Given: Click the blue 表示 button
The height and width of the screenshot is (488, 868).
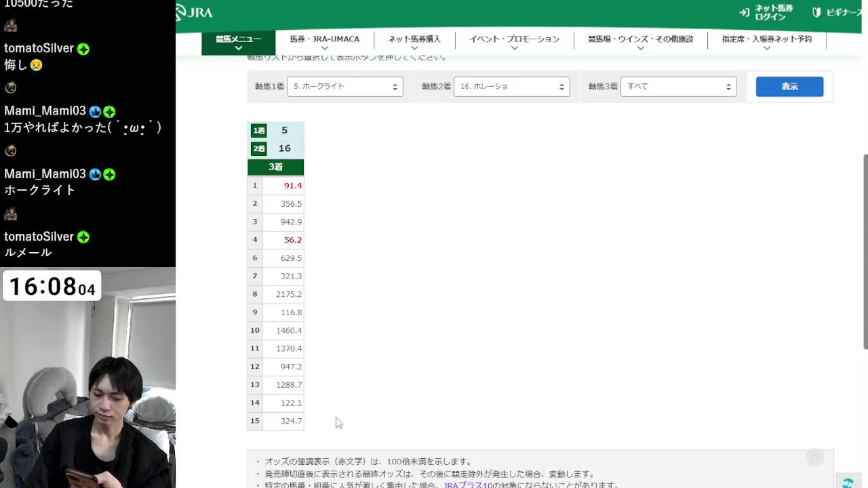Looking at the screenshot, I should coord(789,87).
